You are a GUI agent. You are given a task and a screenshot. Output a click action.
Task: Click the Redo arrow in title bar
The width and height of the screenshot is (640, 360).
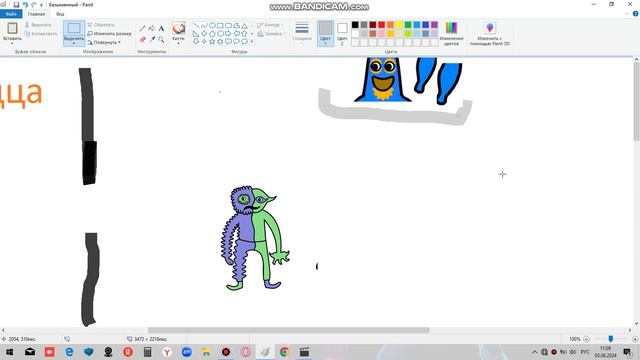[x=34, y=4]
